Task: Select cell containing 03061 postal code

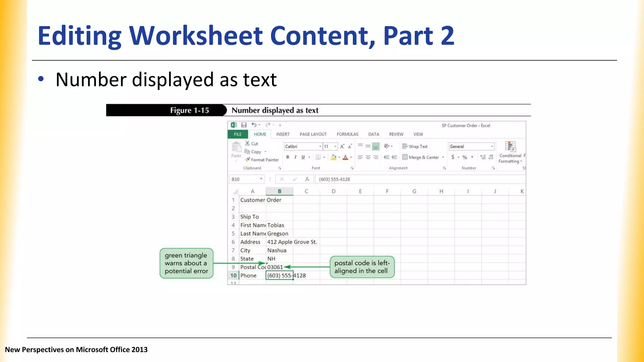Action: point(280,267)
